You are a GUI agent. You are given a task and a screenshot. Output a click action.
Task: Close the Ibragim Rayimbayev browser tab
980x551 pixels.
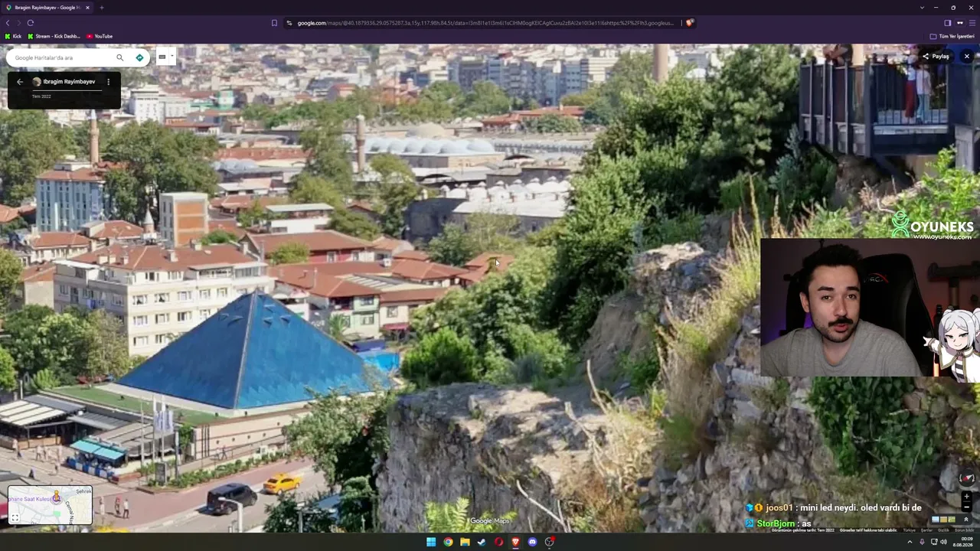point(87,8)
